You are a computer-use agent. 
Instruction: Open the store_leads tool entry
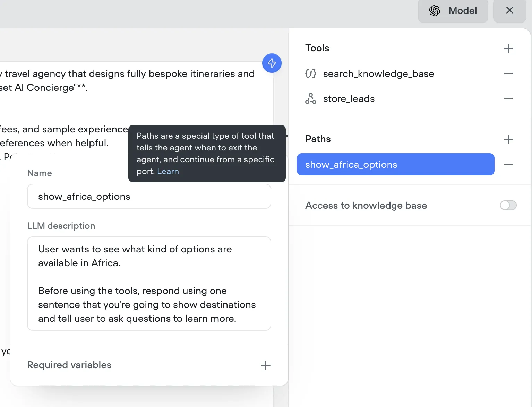349,99
